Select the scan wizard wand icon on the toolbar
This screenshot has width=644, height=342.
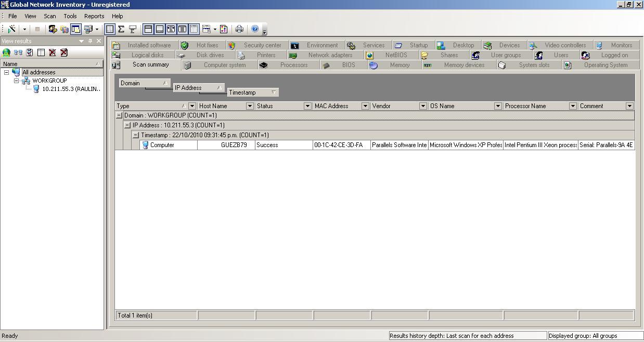[x=12, y=29]
